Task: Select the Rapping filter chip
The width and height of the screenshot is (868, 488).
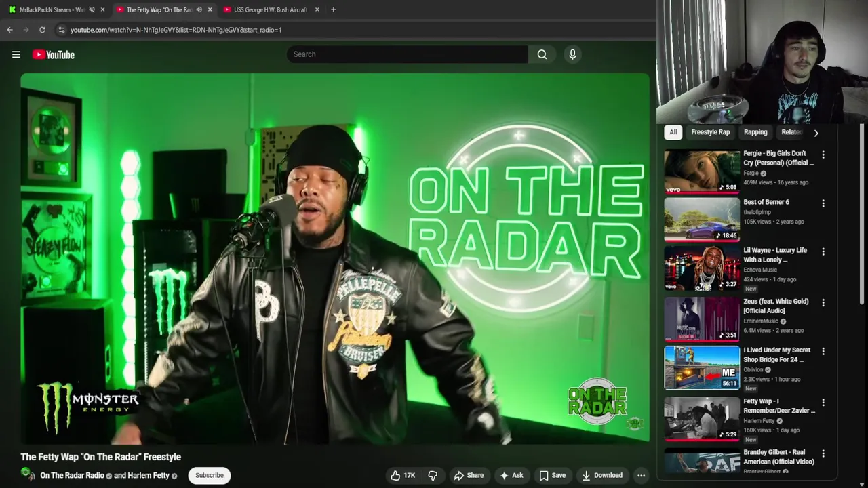Action: [x=755, y=132]
